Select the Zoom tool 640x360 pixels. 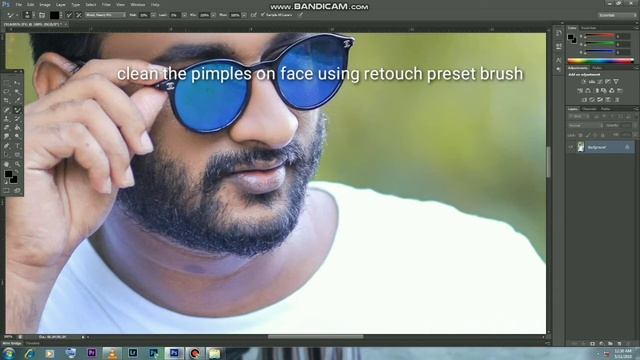pyautogui.click(x=17, y=164)
